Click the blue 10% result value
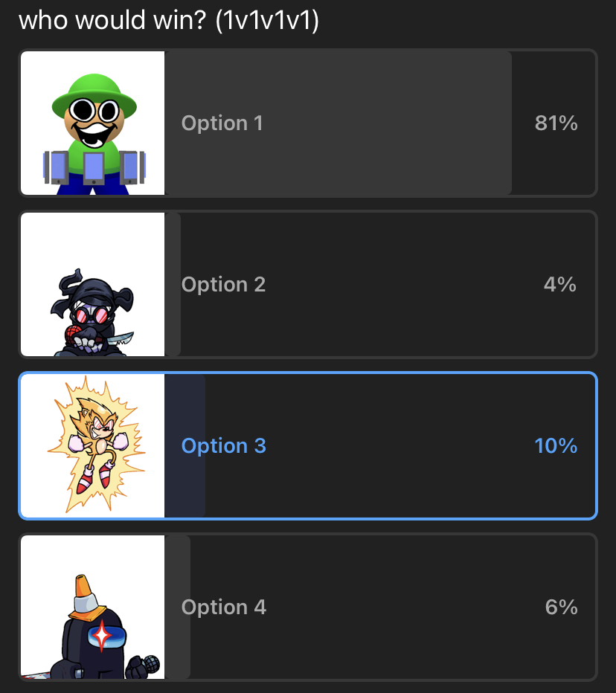The image size is (616, 693). [x=556, y=446]
